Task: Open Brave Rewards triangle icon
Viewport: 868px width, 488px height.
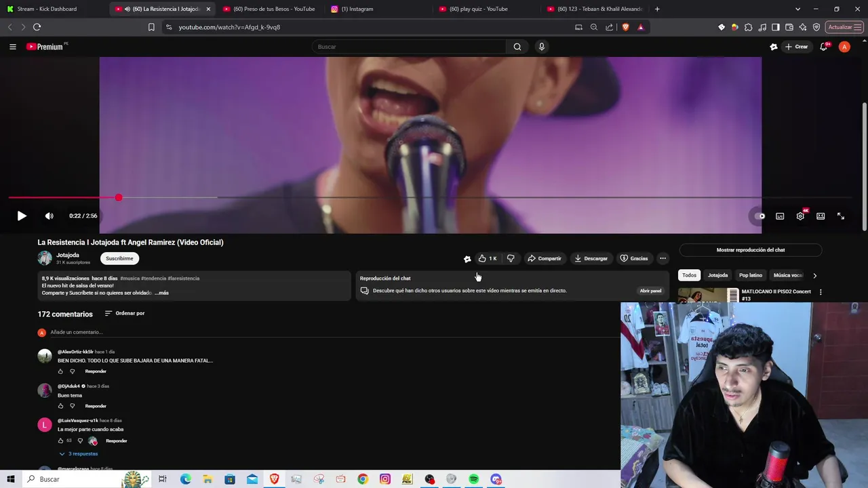Action: [640, 27]
